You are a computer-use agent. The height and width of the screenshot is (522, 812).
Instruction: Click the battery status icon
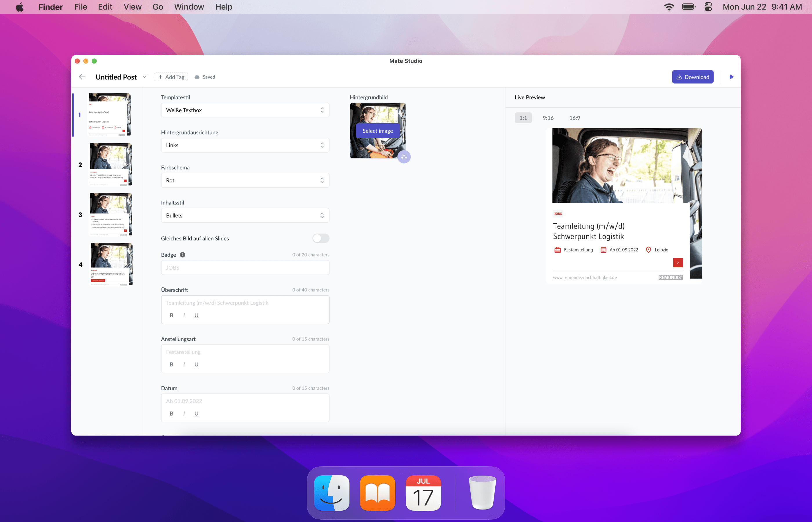click(688, 7)
